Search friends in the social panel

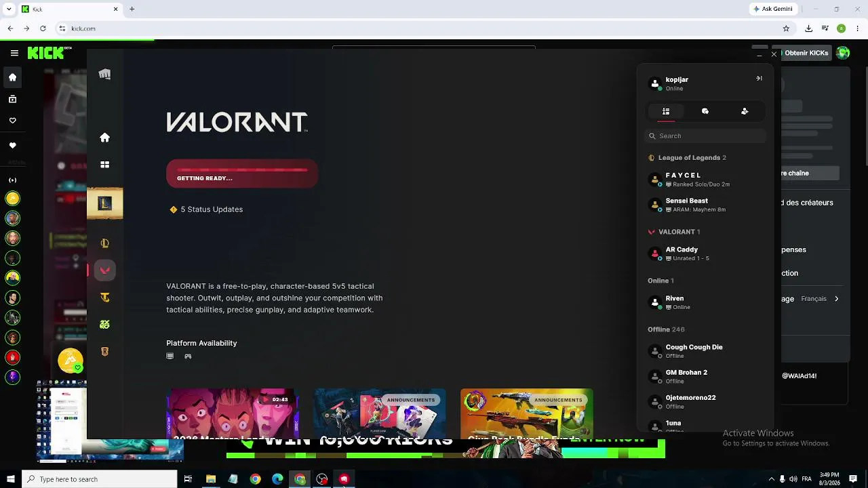[x=705, y=136]
